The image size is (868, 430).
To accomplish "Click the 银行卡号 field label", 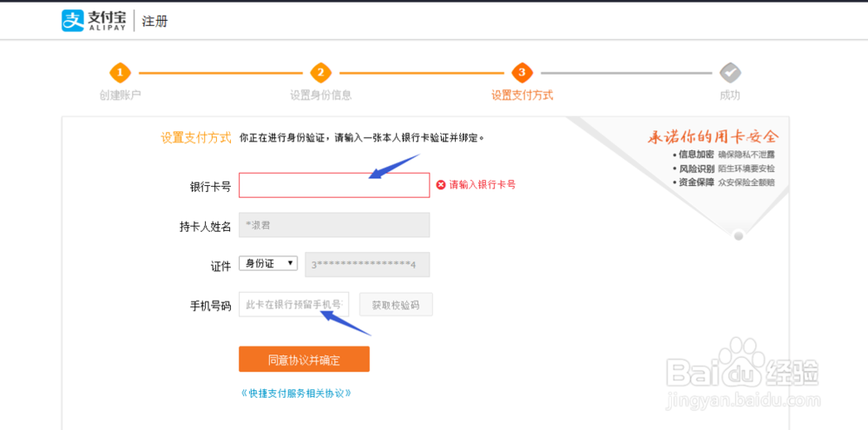I will tap(210, 186).
